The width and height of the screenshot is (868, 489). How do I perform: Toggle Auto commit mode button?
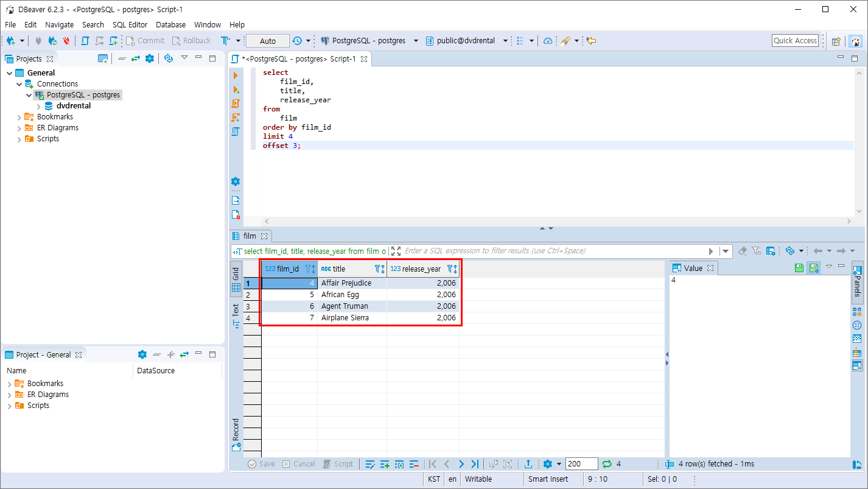[268, 41]
